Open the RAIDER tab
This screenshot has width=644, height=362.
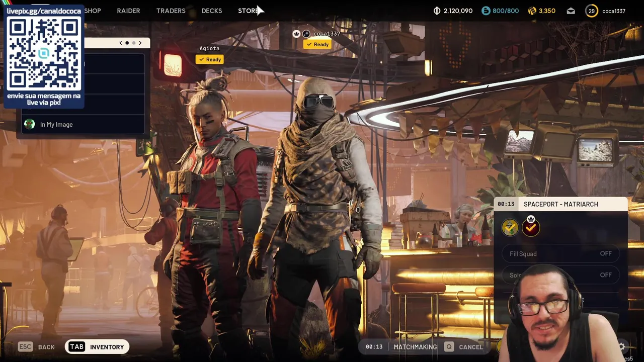[x=128, y=11]
